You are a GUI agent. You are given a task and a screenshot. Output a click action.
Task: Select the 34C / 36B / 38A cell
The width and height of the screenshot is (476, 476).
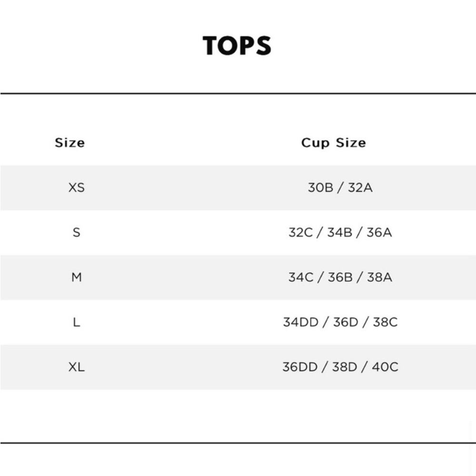click(x=340, y=277)
